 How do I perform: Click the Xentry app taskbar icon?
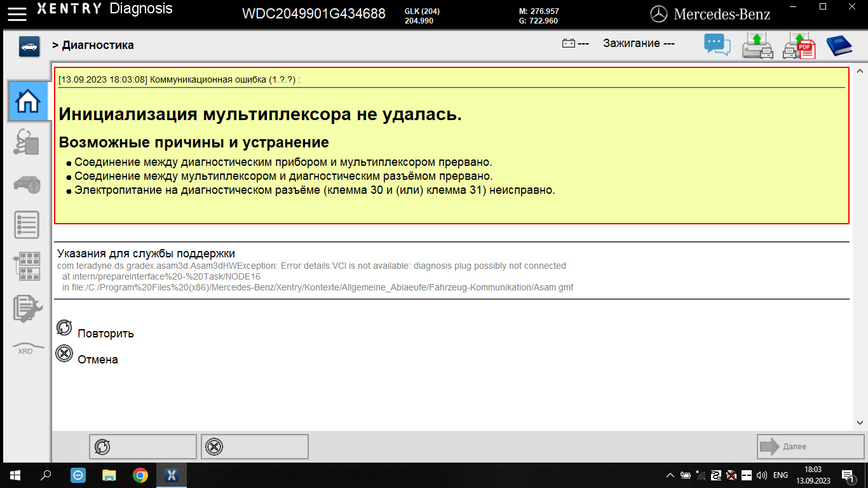point(172,475)
